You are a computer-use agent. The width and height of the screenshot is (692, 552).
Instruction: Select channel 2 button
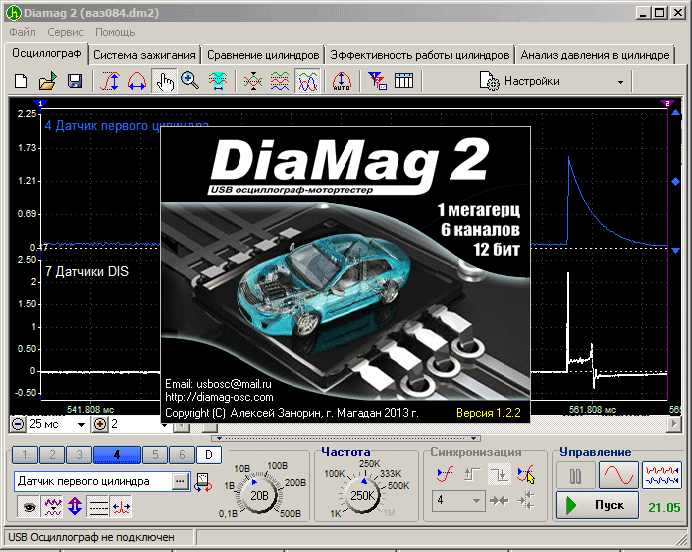[x=52, y=455]
